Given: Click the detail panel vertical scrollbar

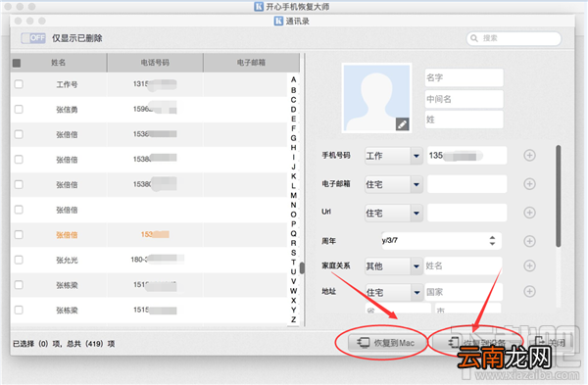Looking at the screenshot, I should pyautogui.click(x=559, y=196).
